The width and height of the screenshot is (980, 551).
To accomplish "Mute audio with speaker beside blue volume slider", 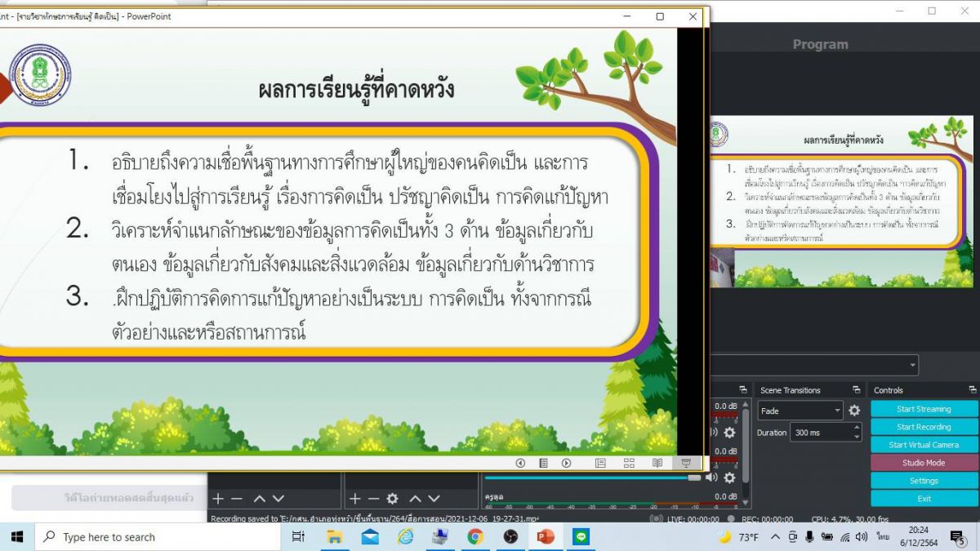I will 712,478.
